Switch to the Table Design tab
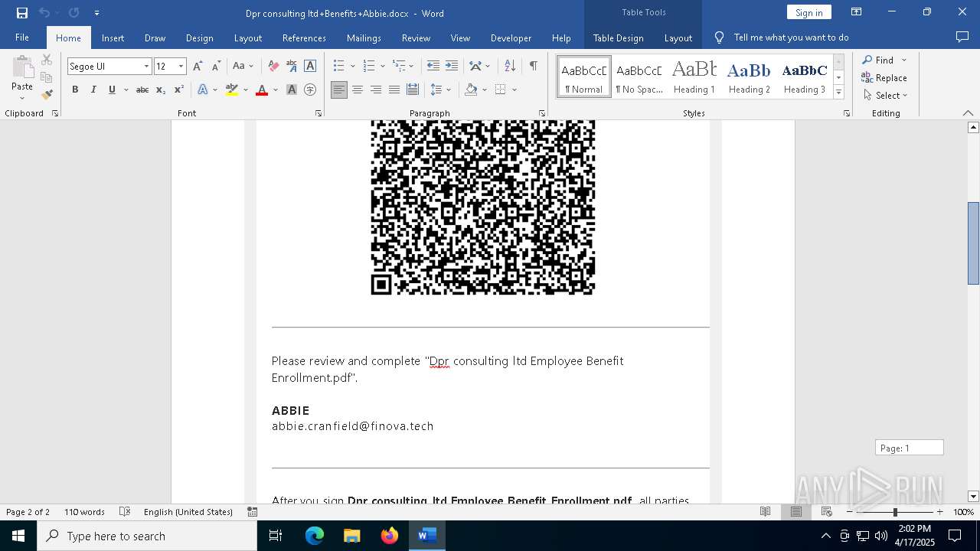This screenshot has height=551, width=980. 618,37
